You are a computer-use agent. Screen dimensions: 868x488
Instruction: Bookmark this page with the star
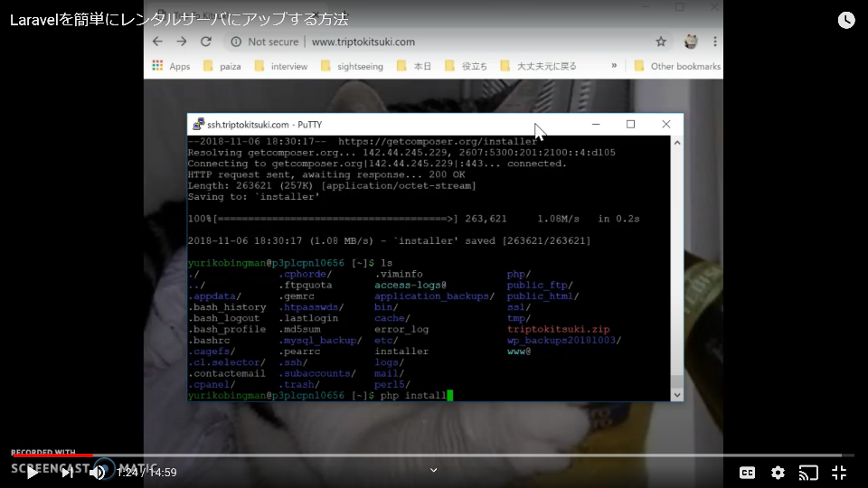[661, 42]
